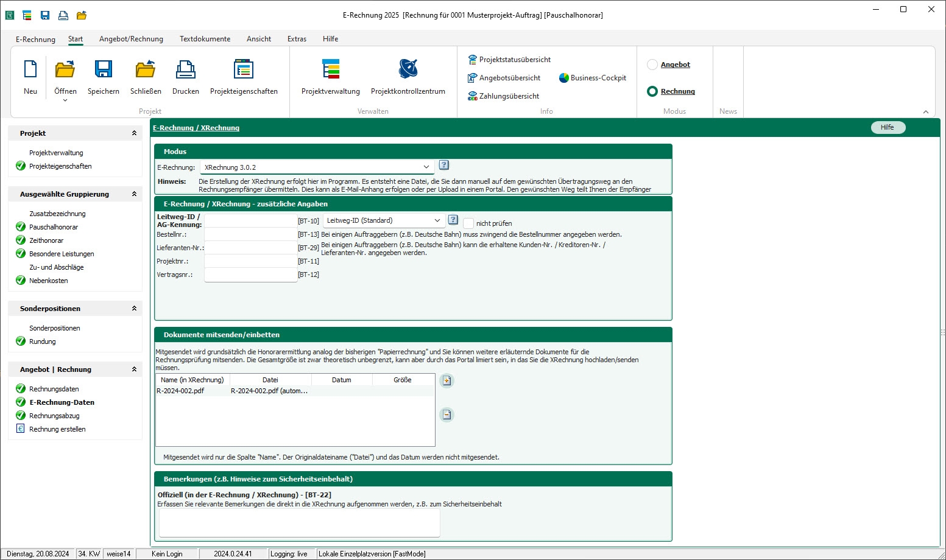Select Rundung in the sidebar
Viewport: 946px width, 560px height.
43,341
